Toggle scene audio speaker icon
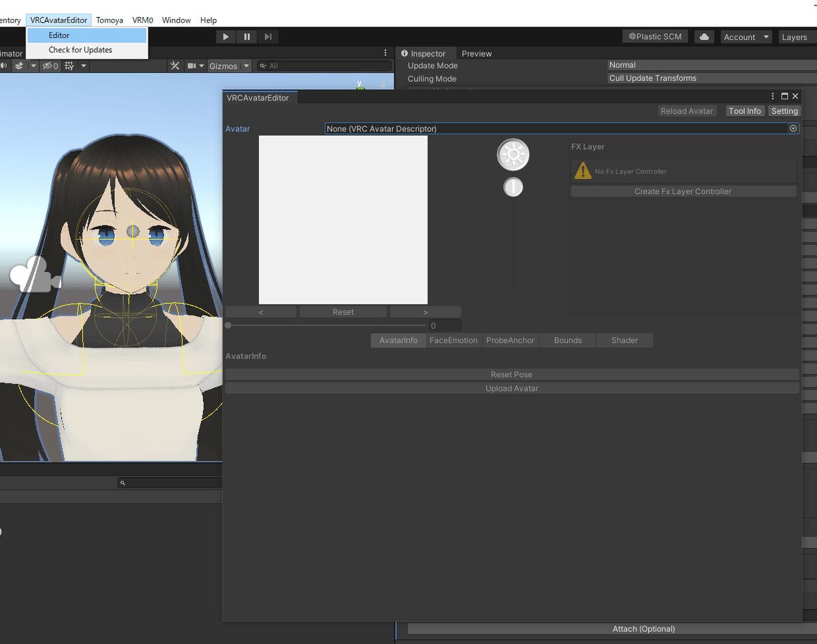This screenshot has height=644, width=817. (3, 66)
